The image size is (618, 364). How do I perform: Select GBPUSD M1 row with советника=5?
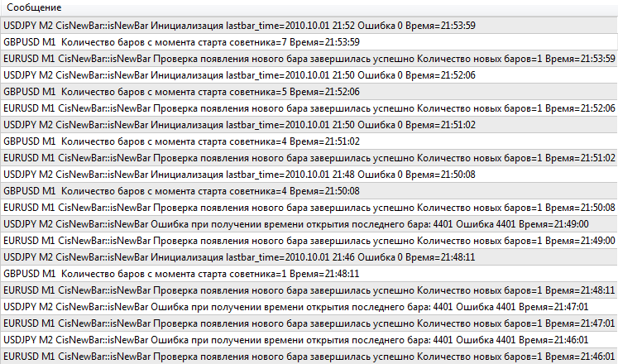tap(309, 92)
